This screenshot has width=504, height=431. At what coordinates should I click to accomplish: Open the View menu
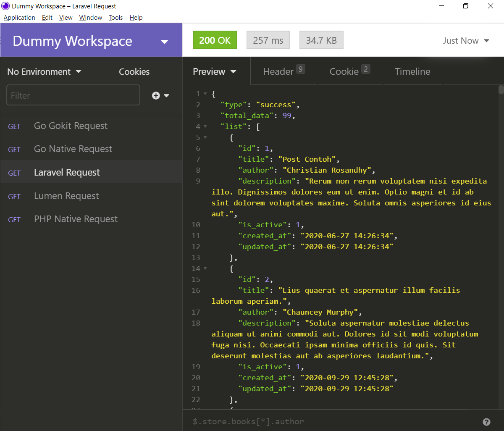click(x=66, y=18)
